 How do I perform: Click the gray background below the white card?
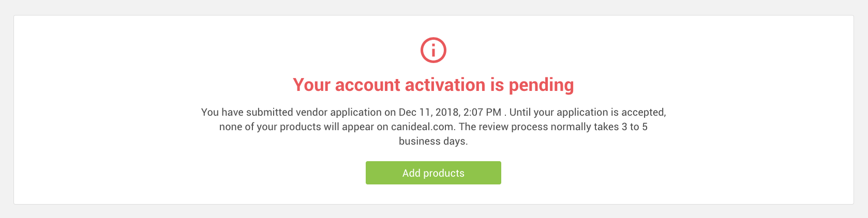[x=433, y=211]
